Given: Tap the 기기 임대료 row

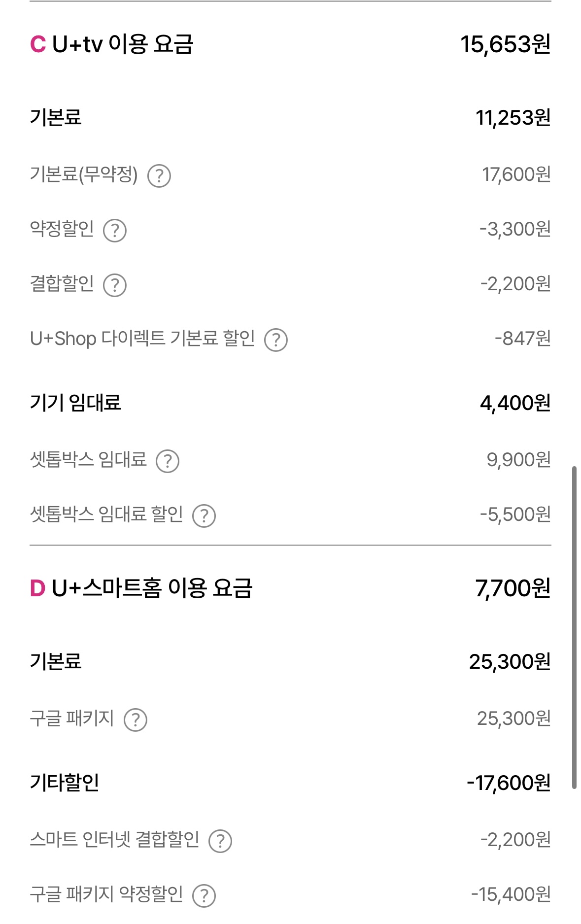Looking at the screenshot, I should click(x=290, y=403).
